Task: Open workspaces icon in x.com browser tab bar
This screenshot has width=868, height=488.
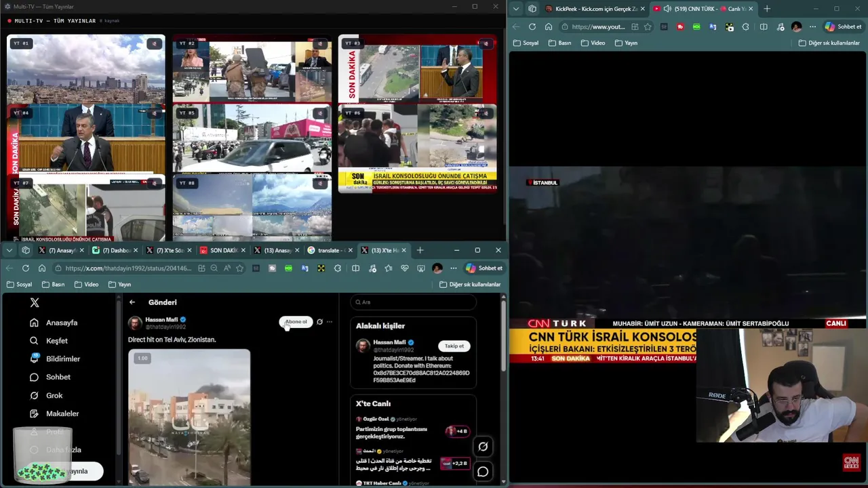Action: pyautogui.click(x=26, y=250)
